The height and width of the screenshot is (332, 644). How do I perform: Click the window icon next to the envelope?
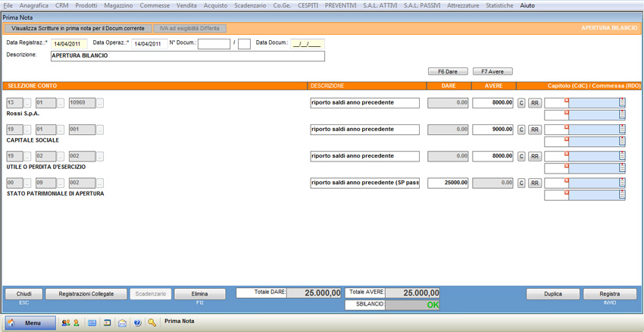click(x=108, y=323)
